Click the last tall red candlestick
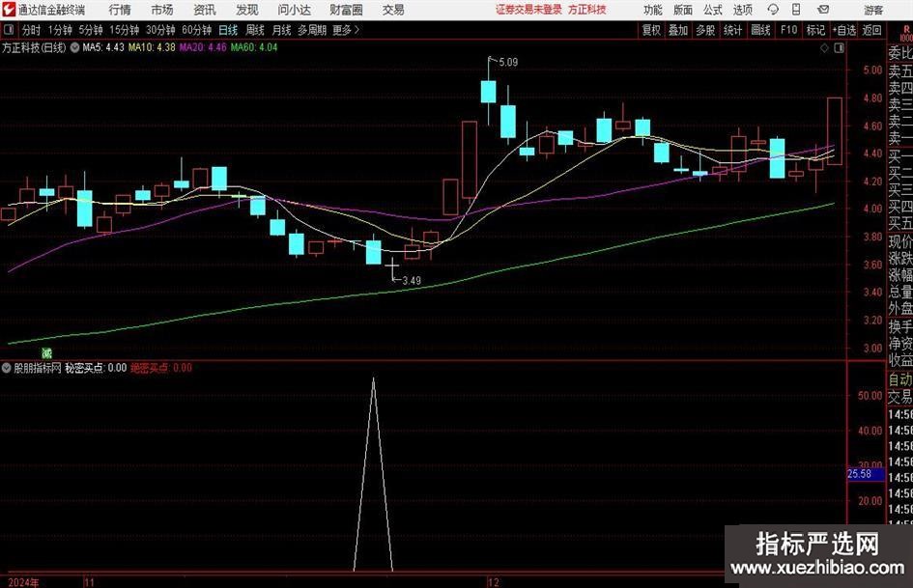This screenshot has height=588, width=913. [x=835, y=131]
